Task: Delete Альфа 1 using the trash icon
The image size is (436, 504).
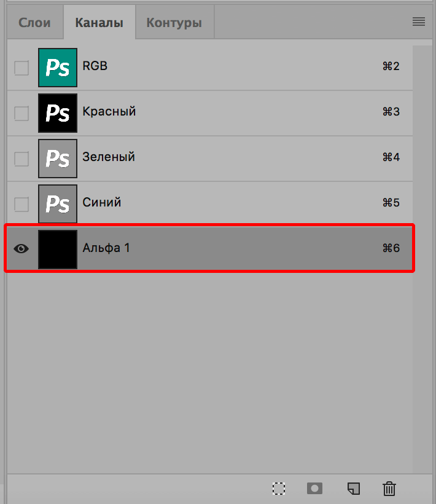Action: click(389, 489)
